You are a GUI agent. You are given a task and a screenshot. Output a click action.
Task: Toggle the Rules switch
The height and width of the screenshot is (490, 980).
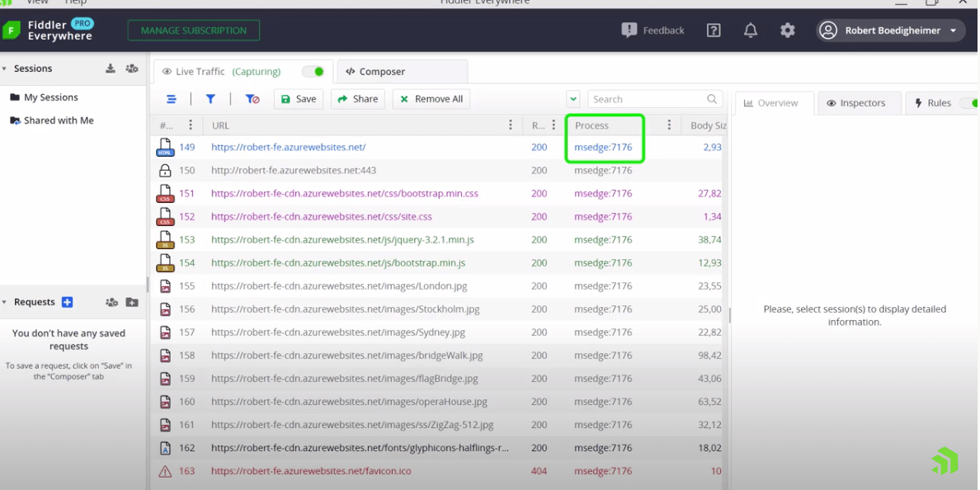(x=969, y=103)
